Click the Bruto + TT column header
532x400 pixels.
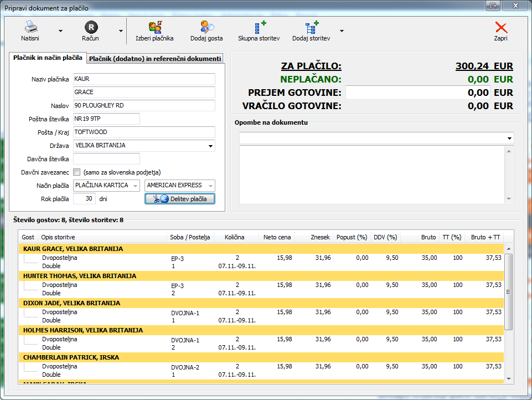point(485,237)
